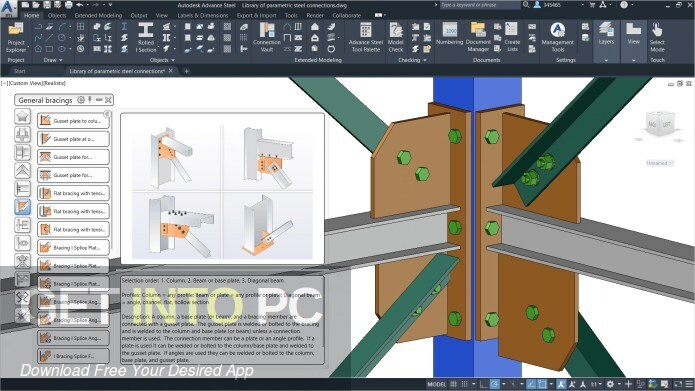The image size is (695, 391).
Task: Select the highlighted bracing category icon
Action: (x=23, y=207)
